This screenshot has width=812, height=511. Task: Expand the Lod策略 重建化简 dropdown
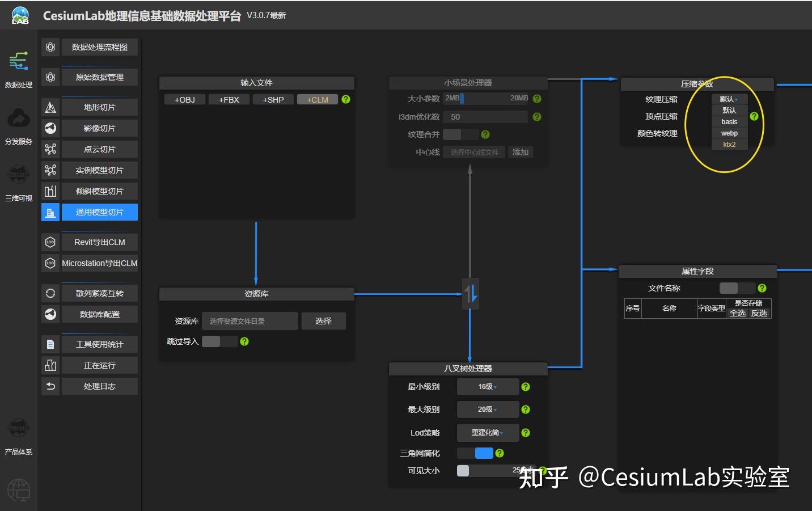pyautogui.click(x=487, y=432)
